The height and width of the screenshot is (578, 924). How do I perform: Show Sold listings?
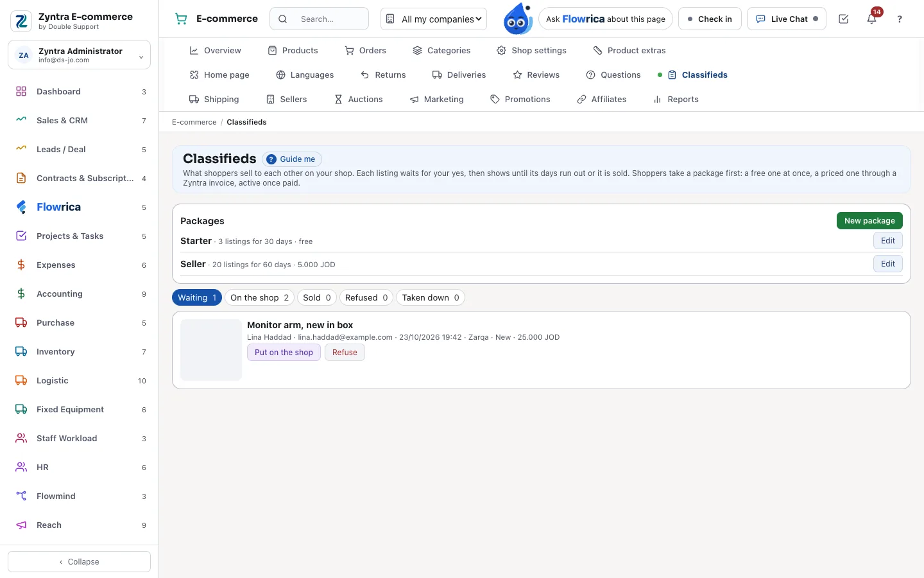(317, 298)
